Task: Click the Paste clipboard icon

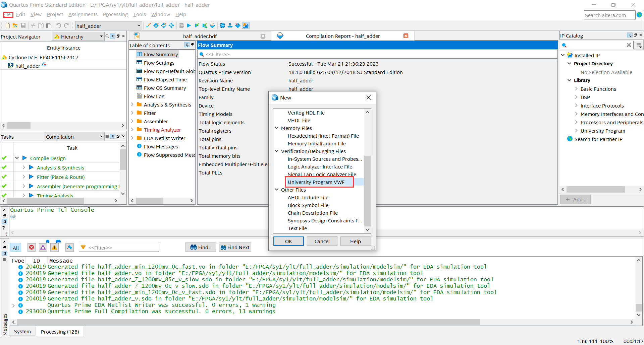Action: (48, 25)
